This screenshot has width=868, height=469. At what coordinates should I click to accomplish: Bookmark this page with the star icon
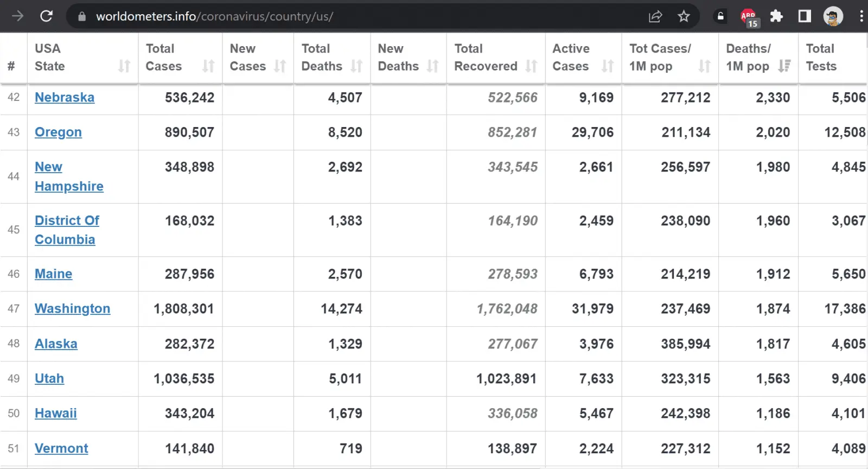tap(684, 16)
